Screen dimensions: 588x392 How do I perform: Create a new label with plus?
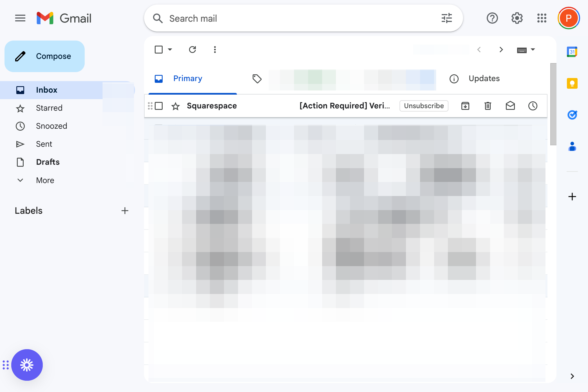tap(125, 211)
